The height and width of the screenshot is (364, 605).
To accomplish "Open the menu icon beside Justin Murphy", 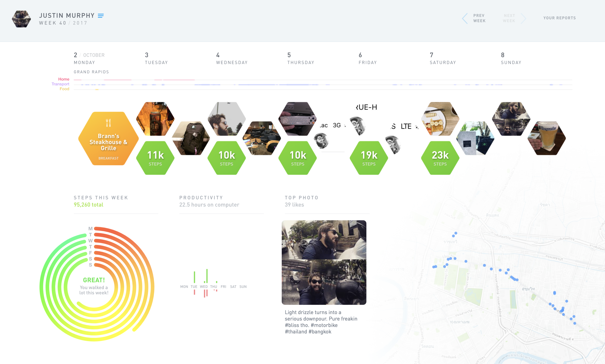I will coord(101,16).
